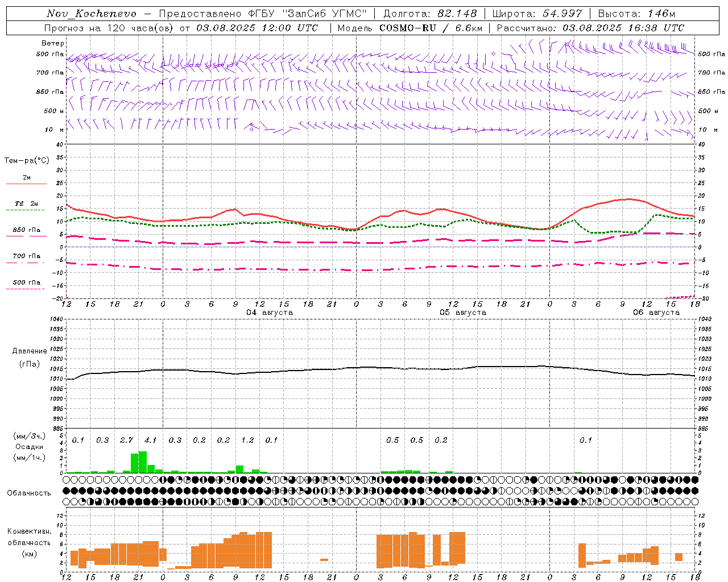Click the "Тем-ра(°C)" temperature label
The image size is (728, 582).
27,161
